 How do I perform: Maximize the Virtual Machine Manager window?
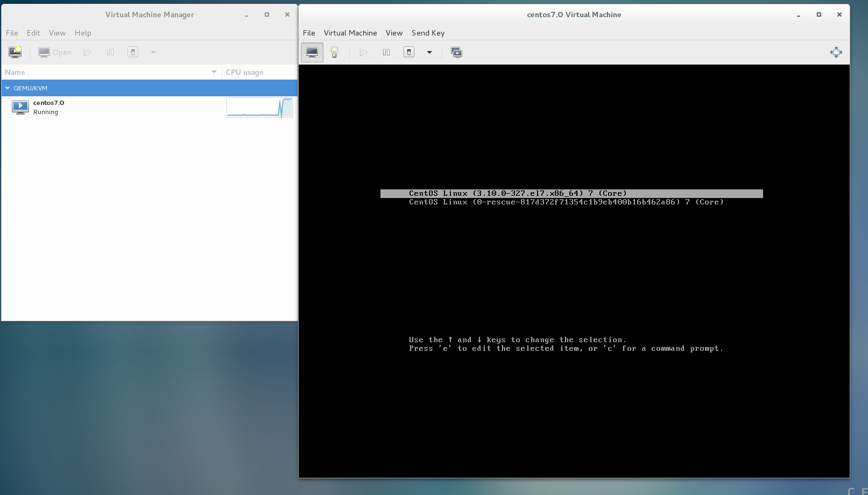tap(267, 15)
